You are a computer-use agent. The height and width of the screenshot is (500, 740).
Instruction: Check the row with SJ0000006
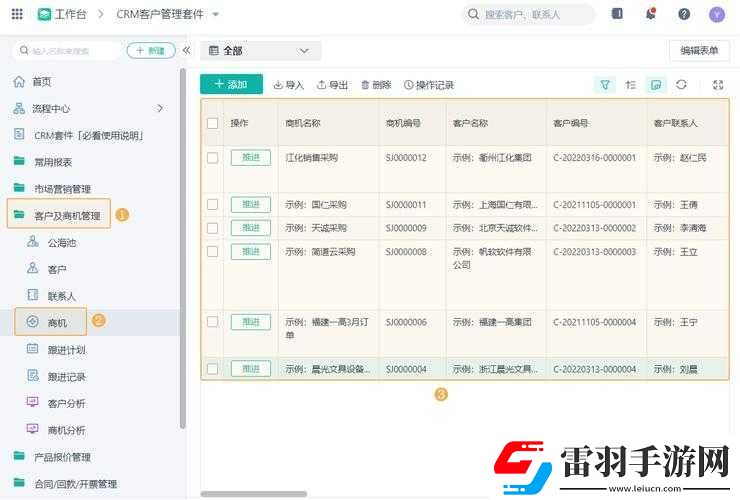(x=212, y=322)
